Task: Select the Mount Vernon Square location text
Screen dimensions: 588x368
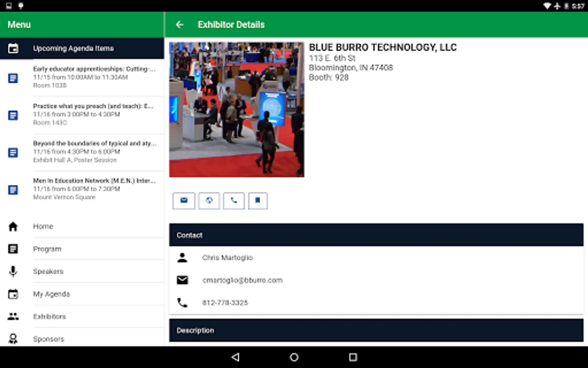Action: 64,197
